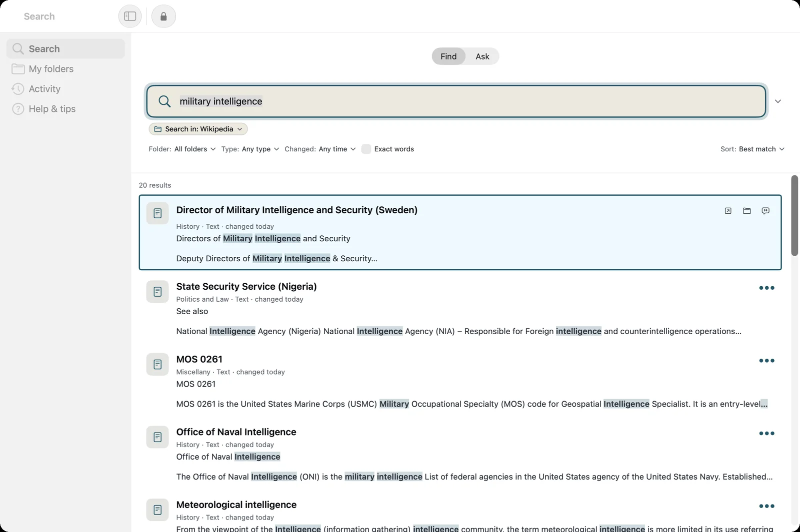Click 'Miscellany · Text · changed today' metadata
This screenshot has height=532, width=800.
point(230,372)
